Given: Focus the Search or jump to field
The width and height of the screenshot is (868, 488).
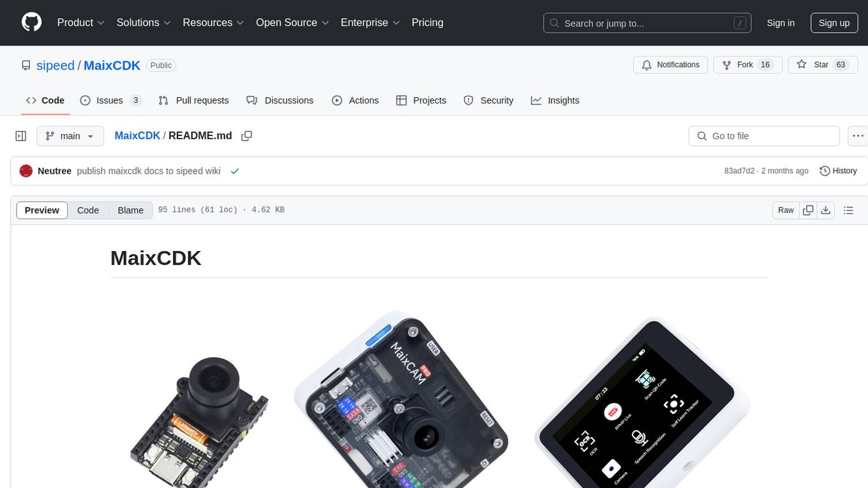Looking at the screenshot, I should click(x=647, y=23).
